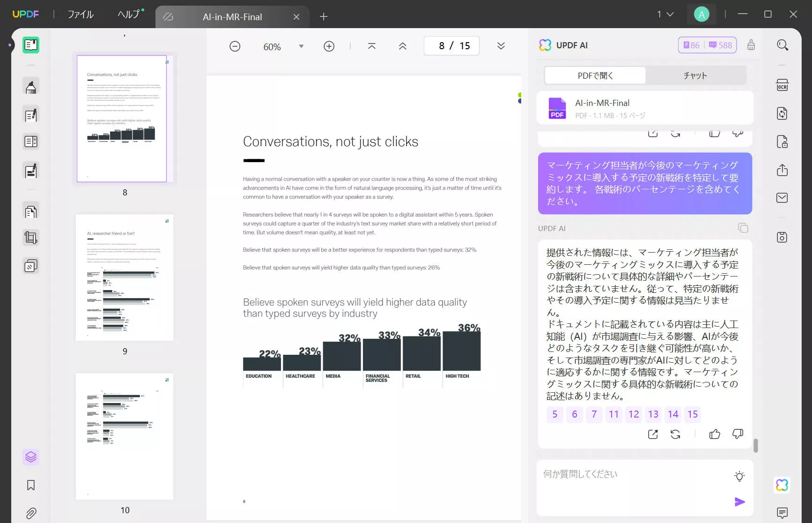Open the ヘルプ menu
The width and height of the screenshot is (812, 523).
click(x=129, y=15)
